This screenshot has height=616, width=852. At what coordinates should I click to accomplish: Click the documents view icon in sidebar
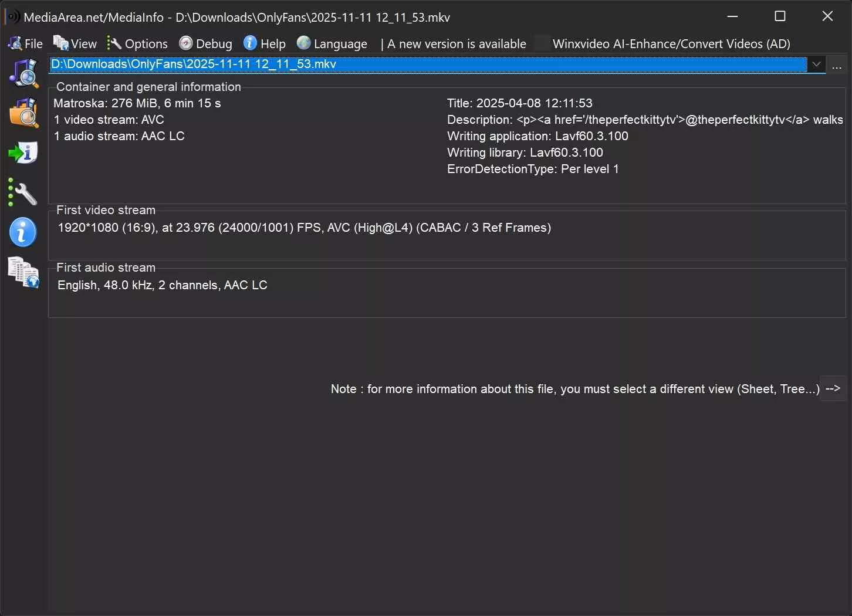point(23,272)
